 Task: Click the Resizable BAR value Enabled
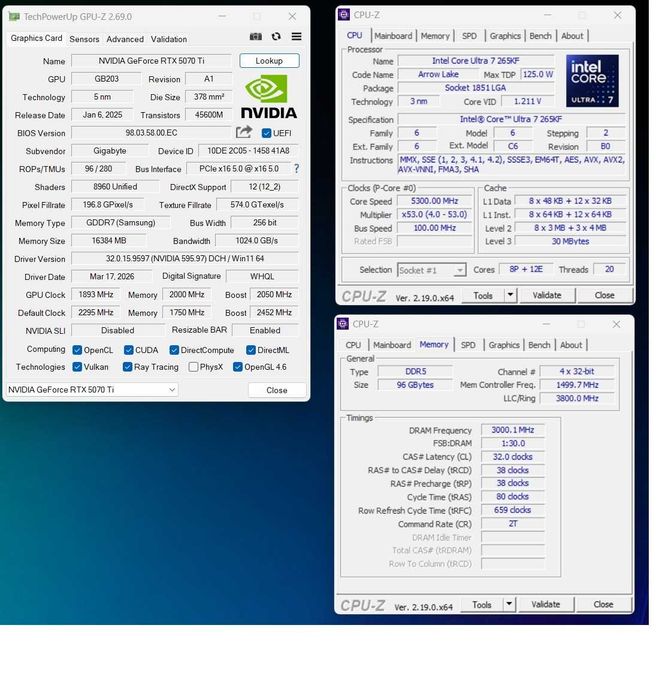tap(265, 330)
